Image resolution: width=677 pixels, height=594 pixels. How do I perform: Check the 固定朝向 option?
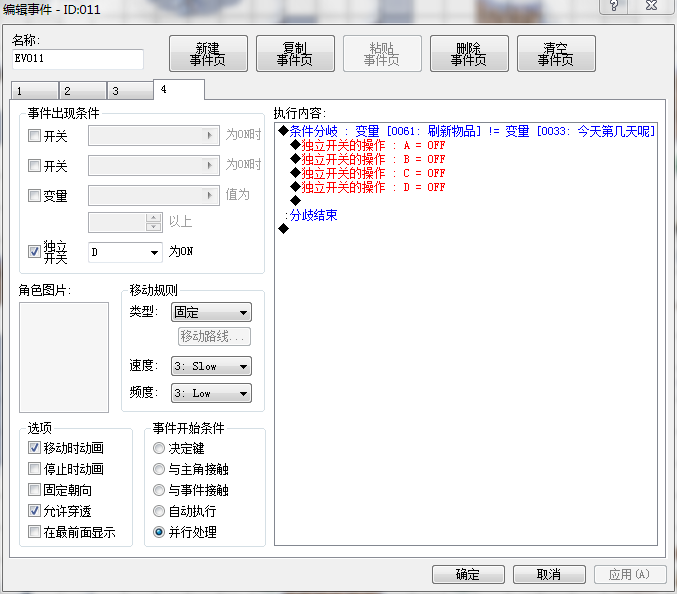pyautogui.click(x=34, y=490)
